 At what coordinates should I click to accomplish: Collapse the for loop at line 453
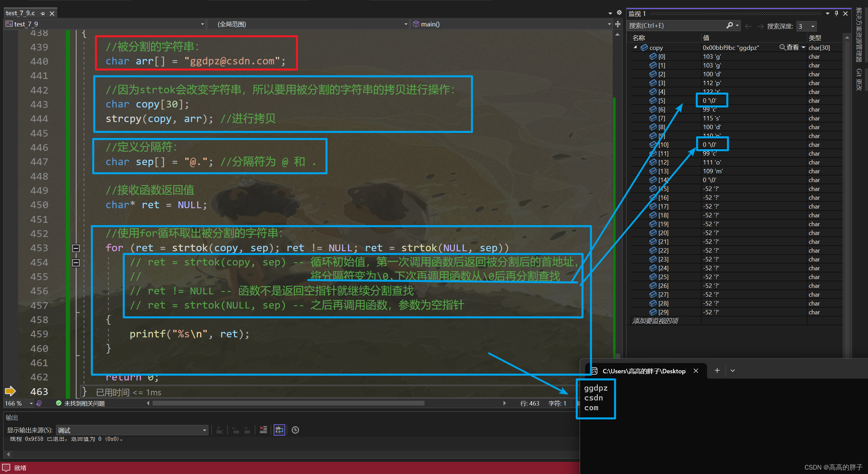pyautogui.click(x=76, y=248)
